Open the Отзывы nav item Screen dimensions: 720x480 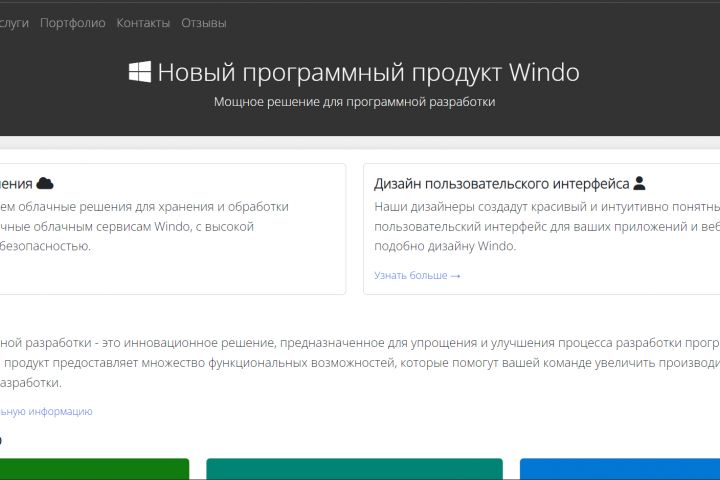(x=203, y=23)
